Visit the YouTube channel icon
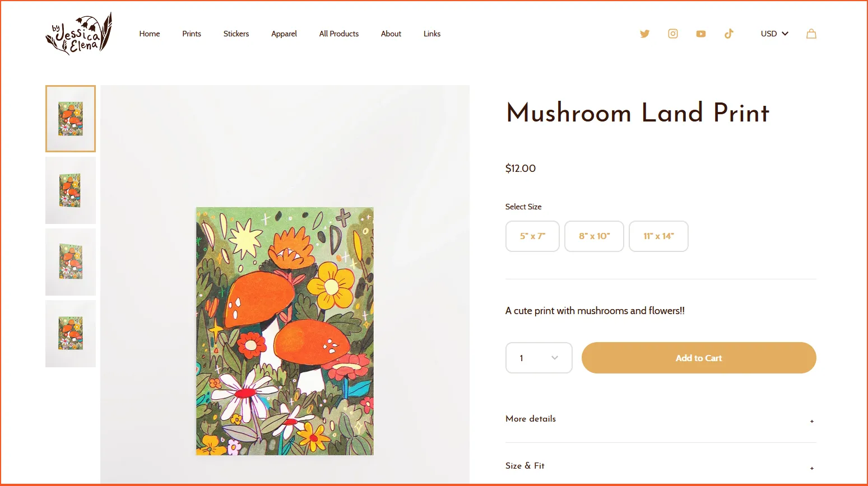 [700, 34]
